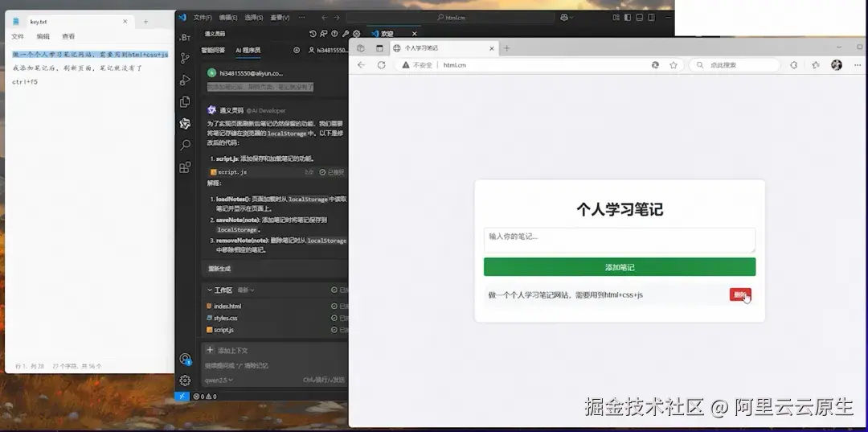Toggle secondary side bar in VS Code

pyautogui.click(x=652, y=17)
